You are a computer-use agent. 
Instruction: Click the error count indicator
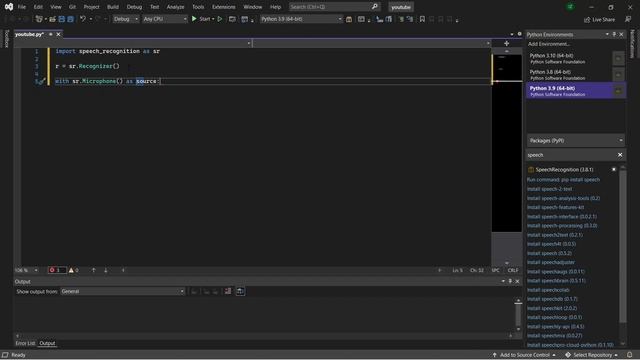tap(57, 270)
